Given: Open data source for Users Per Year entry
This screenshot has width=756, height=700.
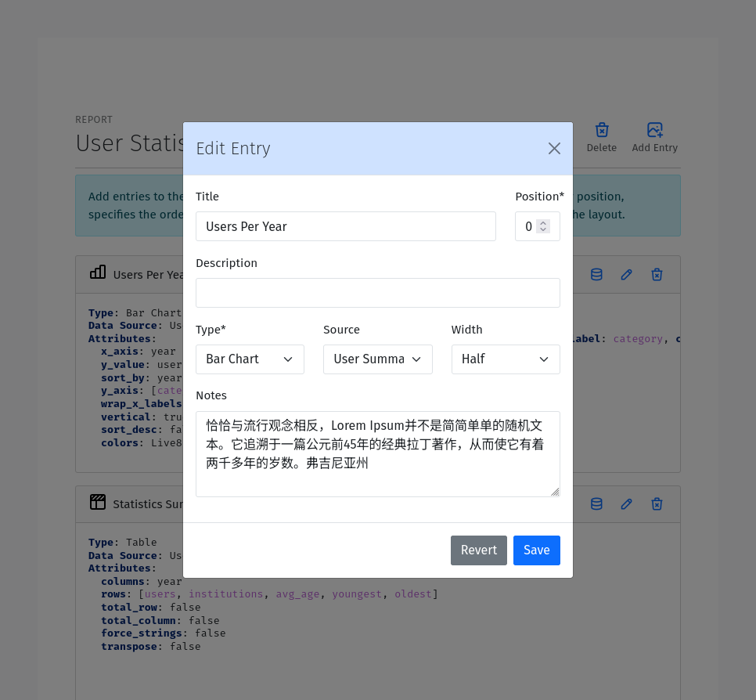Looking at the screenshot, I should click(x=596, y=275).
